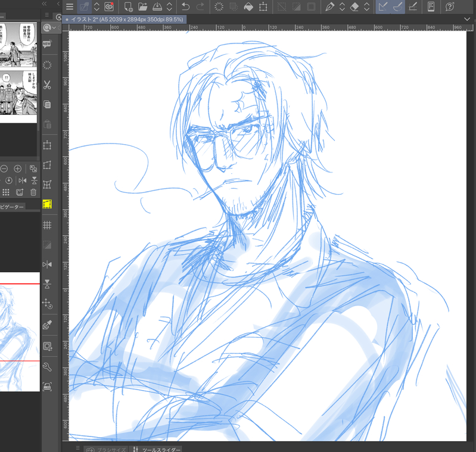The height and width of the screenshot is (452, 476).
Task: Open a file from folder
Action: pyautogui.click(x=142, y=7)
